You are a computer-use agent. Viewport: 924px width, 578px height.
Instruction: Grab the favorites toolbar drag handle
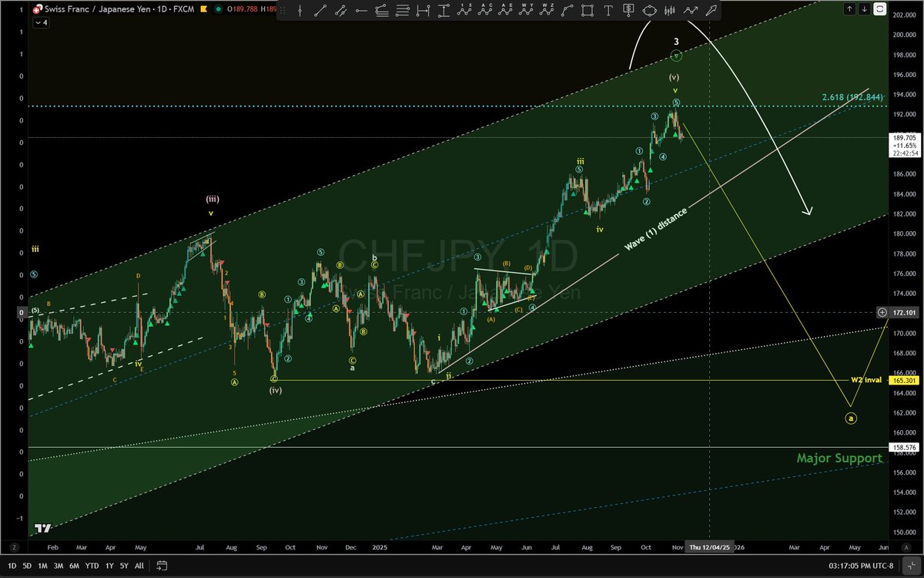[x=283, y=11]
